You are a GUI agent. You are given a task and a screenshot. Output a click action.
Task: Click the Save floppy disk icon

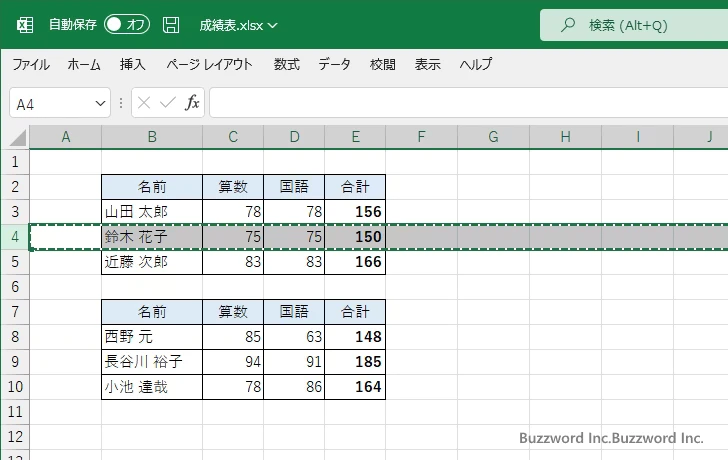click(171, 25)
